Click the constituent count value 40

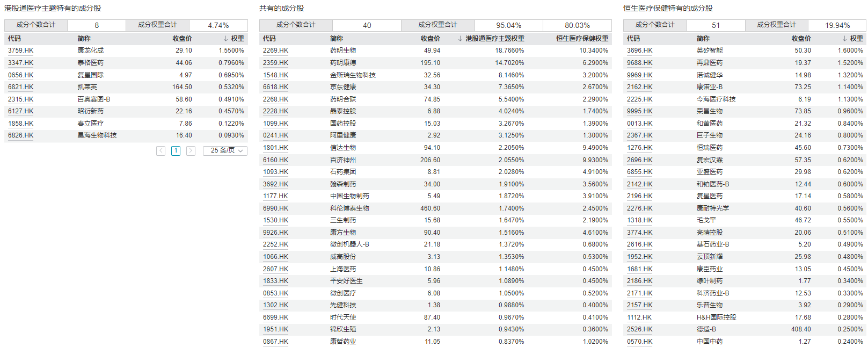pyautogui.click(x=367, y=25)
